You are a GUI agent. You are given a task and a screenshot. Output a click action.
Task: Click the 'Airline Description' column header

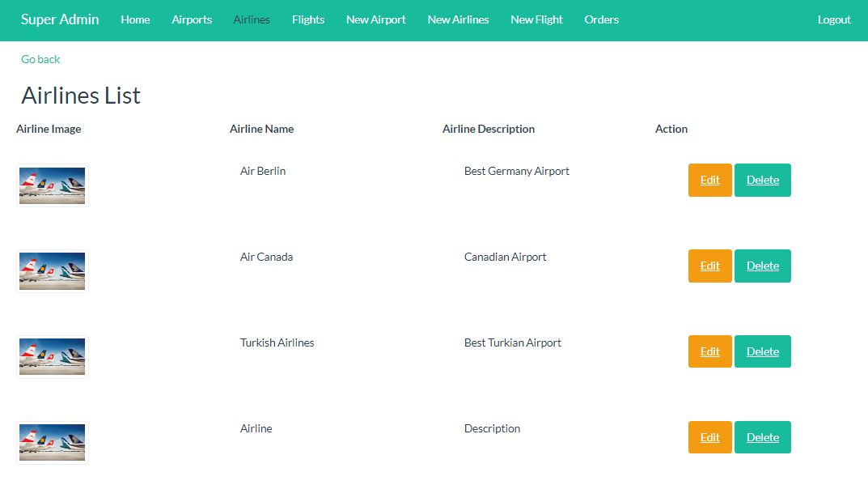click(x=489, y=129)
